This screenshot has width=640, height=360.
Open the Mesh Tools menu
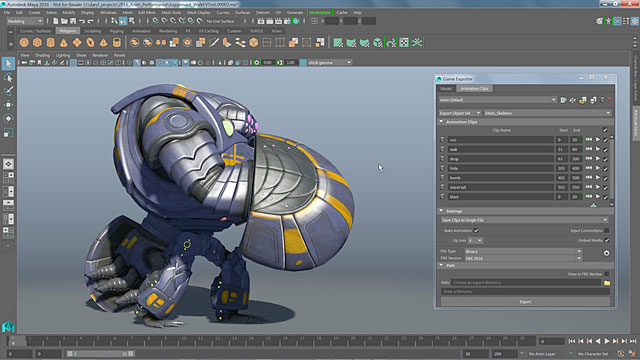(171, 13)
